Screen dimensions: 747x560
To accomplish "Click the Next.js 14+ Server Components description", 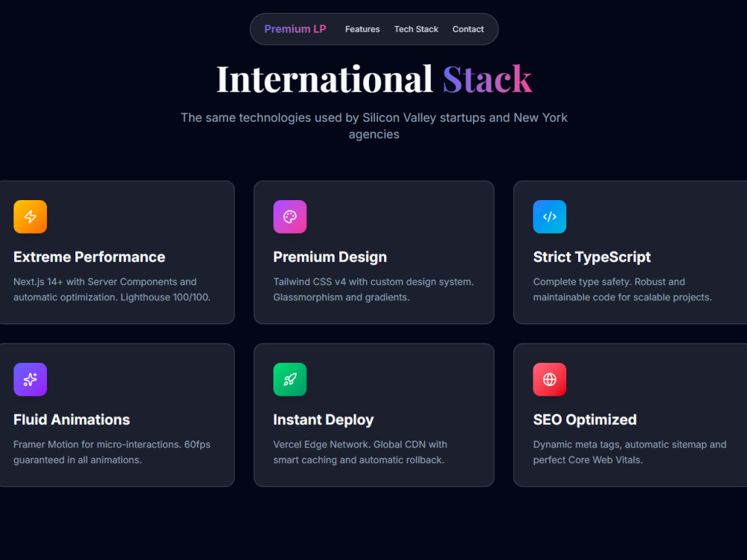I will [x=112, y=290].
